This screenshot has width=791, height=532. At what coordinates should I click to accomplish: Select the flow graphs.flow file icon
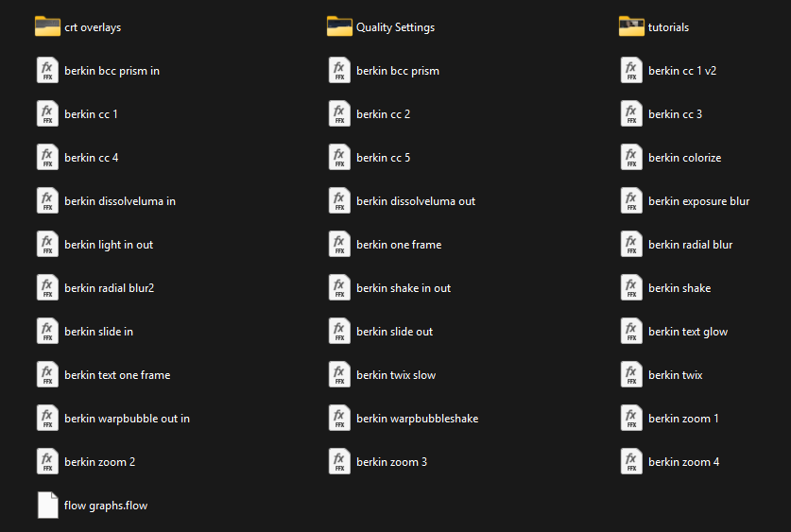point(47,506)
